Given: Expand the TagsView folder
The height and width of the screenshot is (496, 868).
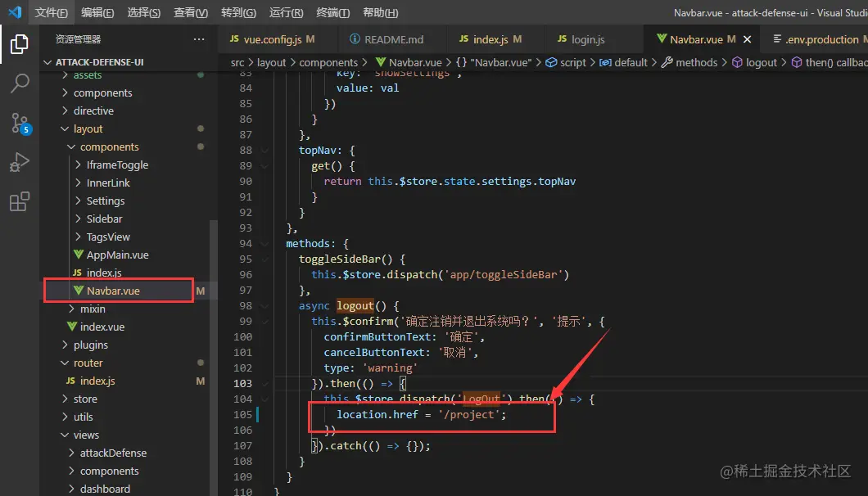Looking at the screenshot, I should (x=108, y=237).
